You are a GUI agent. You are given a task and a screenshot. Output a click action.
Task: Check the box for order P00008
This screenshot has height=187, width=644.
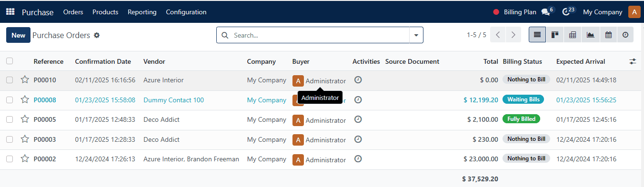[10, 100]
